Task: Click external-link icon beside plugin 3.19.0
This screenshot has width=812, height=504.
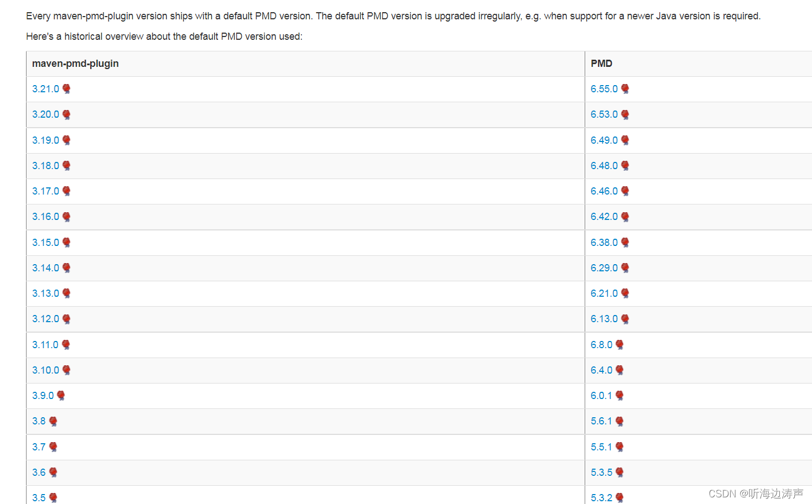Action: (66, 140)
